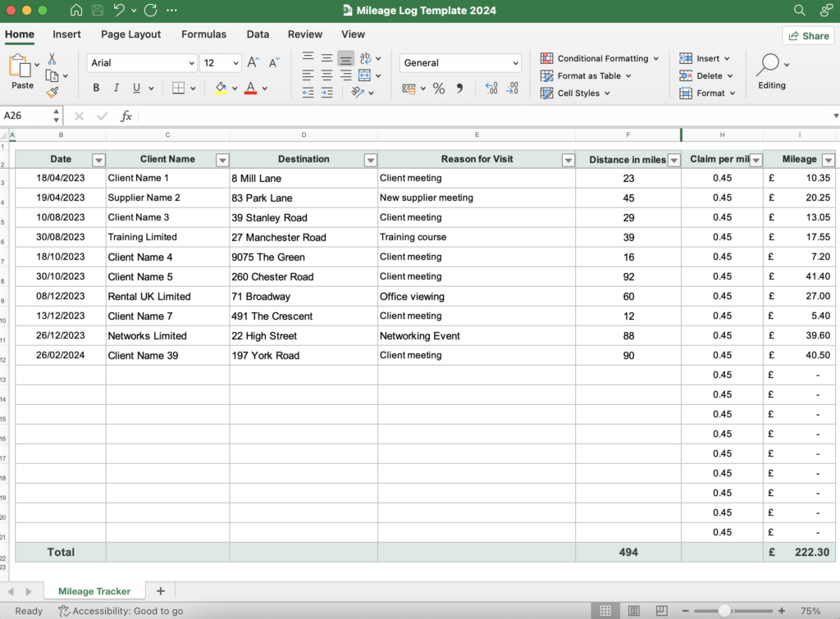Viewport: 840px width, 619px height.
Task: Open the Formulas ribbon tab
Action: tap(203, 34)
